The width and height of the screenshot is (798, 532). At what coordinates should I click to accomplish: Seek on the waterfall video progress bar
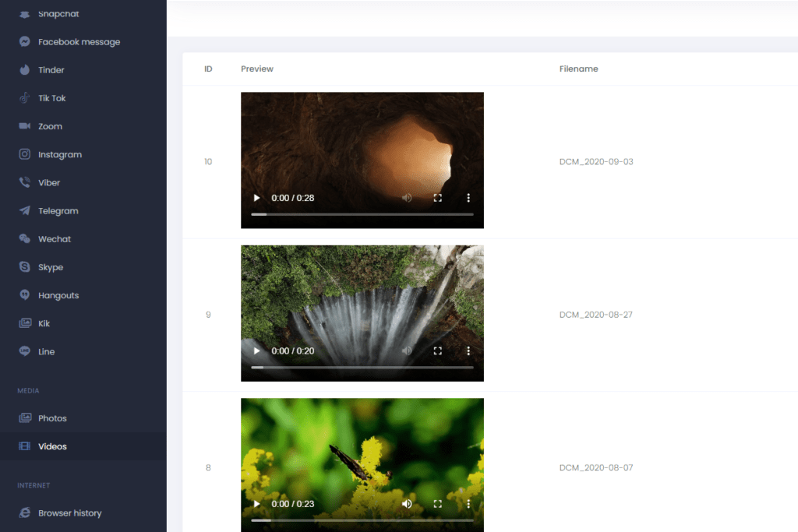point(362,367)
